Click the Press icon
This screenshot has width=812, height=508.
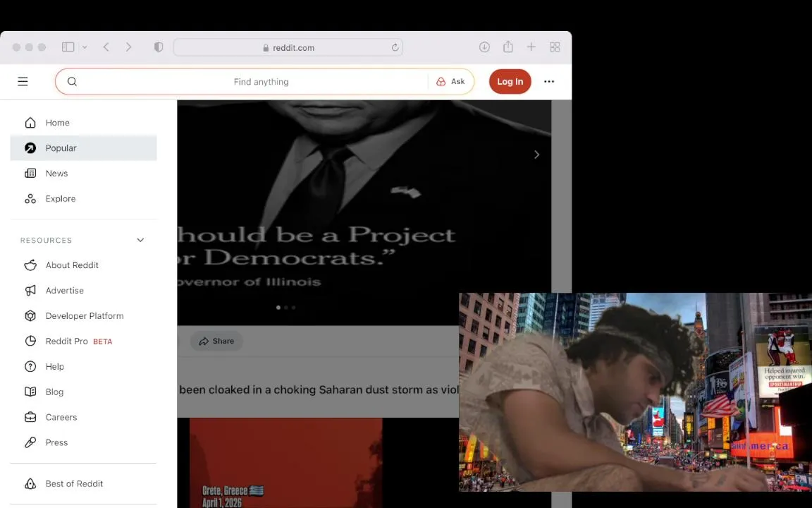[x=30, y=443]
